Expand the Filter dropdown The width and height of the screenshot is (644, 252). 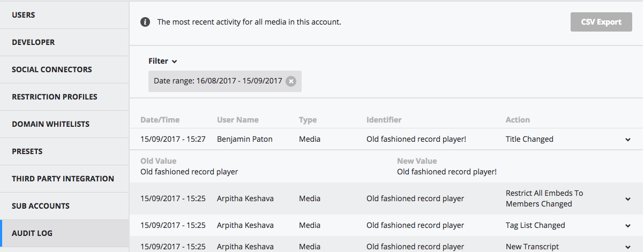coord(163,61)
